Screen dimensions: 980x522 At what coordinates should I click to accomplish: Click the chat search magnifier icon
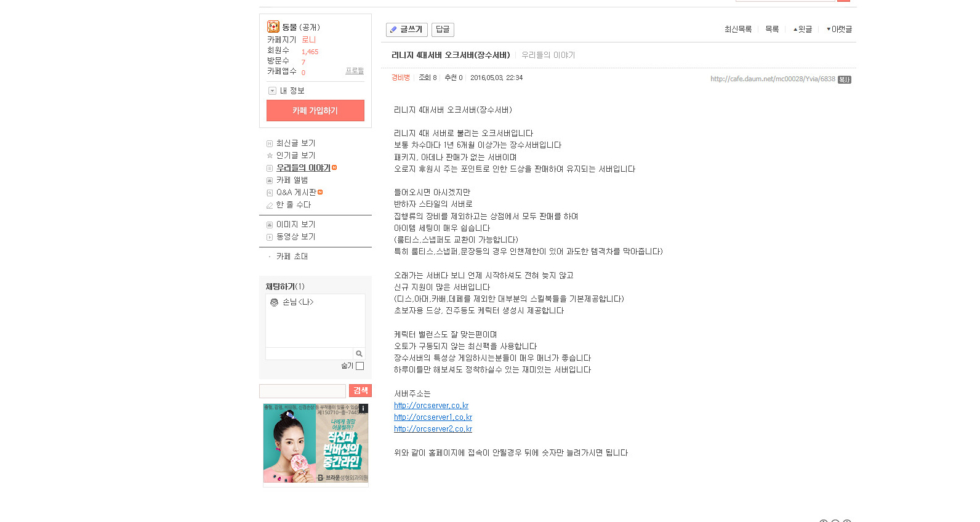click(359, 353)
